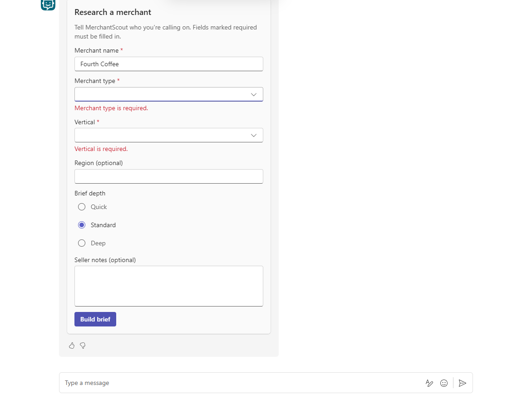Select the Quick brief depth option
Image resolution: width=532 pixels, height=404 pixels.
coord(82,207)
